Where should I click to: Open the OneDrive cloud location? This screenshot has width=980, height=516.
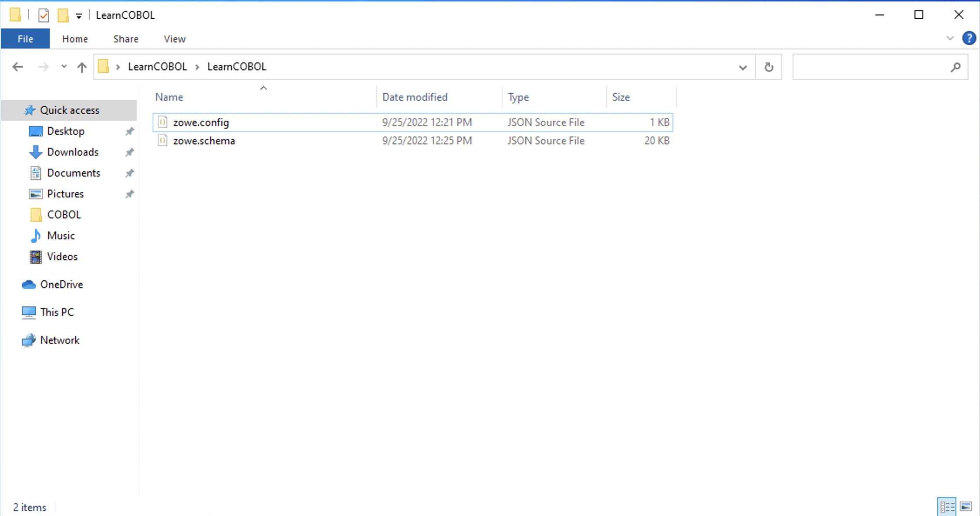point(61,285)
